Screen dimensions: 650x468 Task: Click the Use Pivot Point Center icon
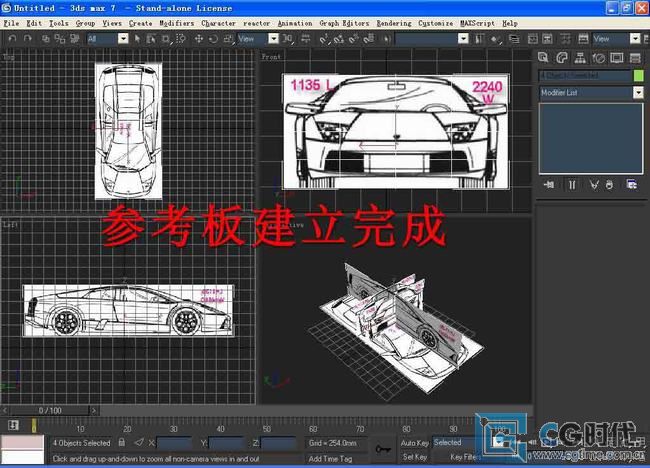pos(287,39)
